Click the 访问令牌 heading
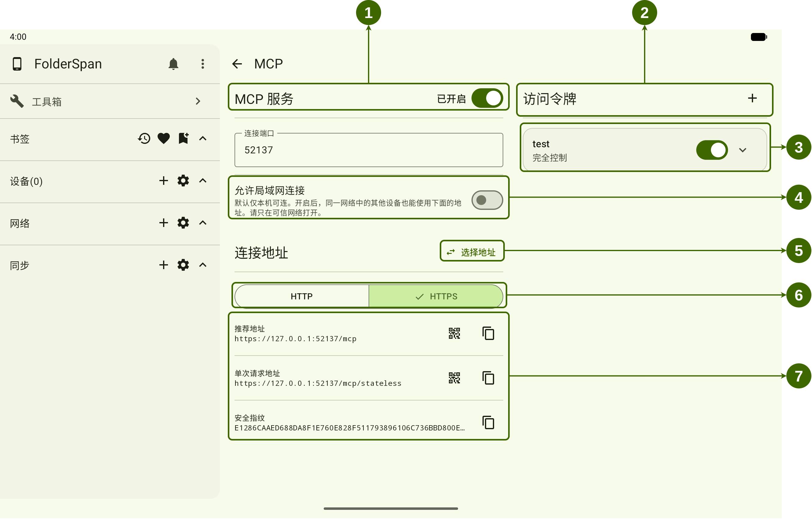 pyautogui.click(x=550, y=99)
